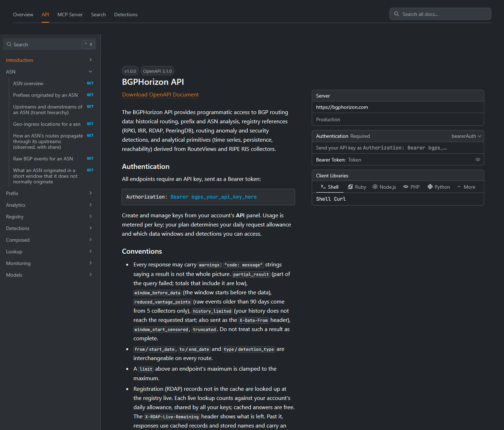The height and width of the screenshot is (430, 504).
Task: Click the Authorization Bearer code block
Action: click(208, 197)
